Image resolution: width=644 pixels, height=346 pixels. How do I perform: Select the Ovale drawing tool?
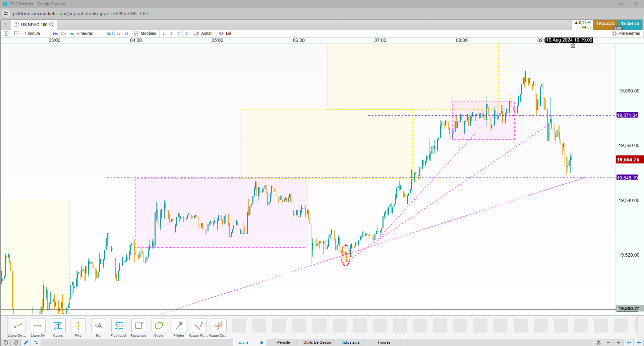[159, 326]
